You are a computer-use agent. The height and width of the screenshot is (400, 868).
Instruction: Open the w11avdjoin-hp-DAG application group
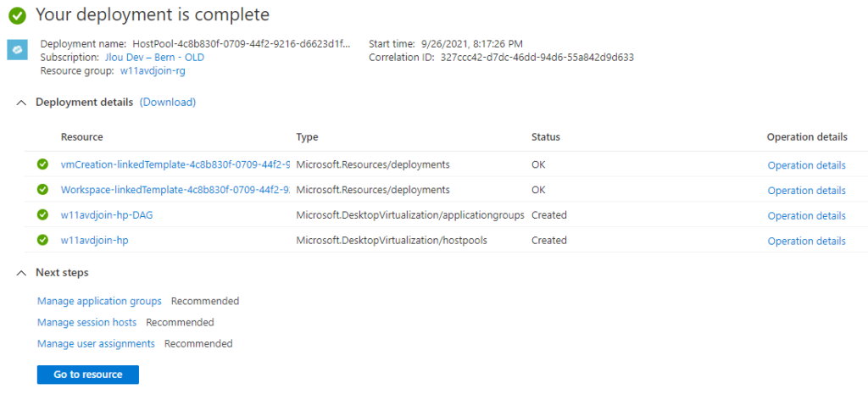107,215
